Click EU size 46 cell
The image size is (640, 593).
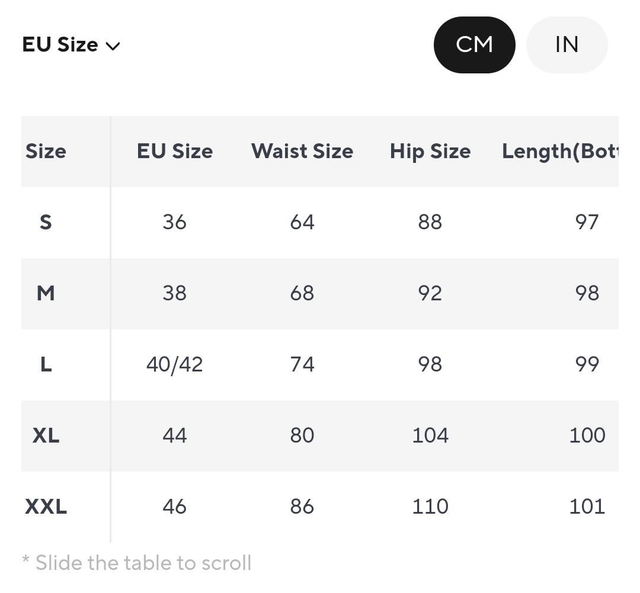coord(175,506)
